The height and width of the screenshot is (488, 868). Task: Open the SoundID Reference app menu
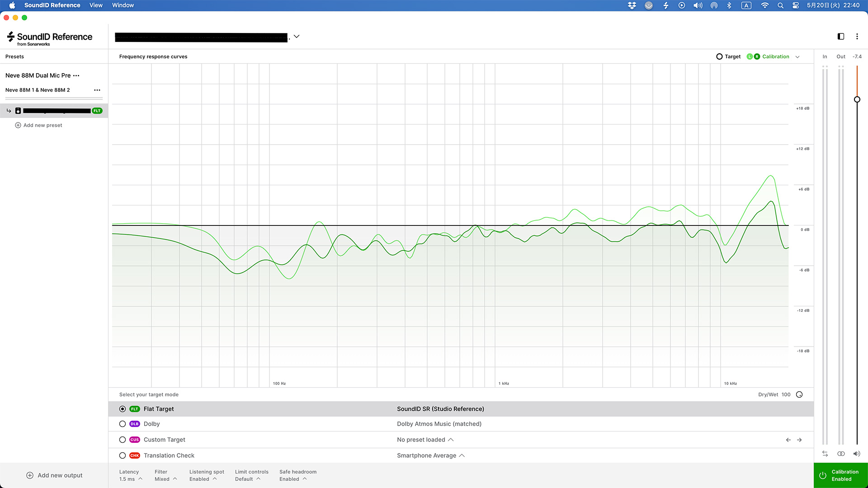[52, 5]
